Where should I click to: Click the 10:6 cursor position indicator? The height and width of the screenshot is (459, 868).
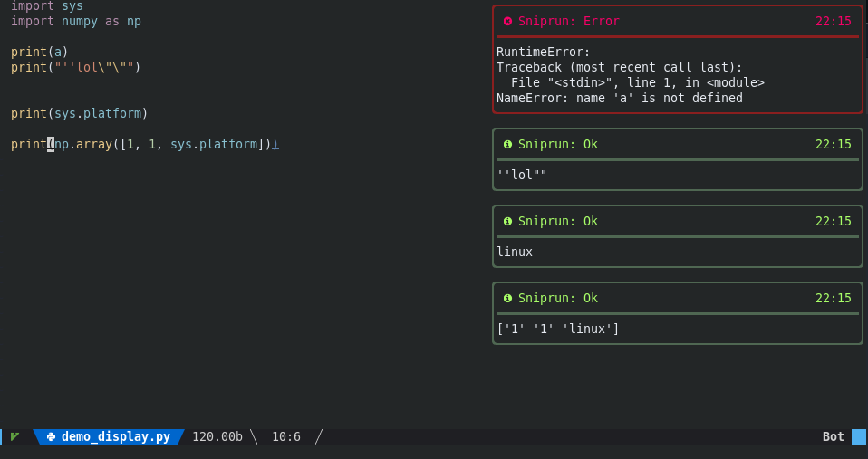tap(286, 437)
